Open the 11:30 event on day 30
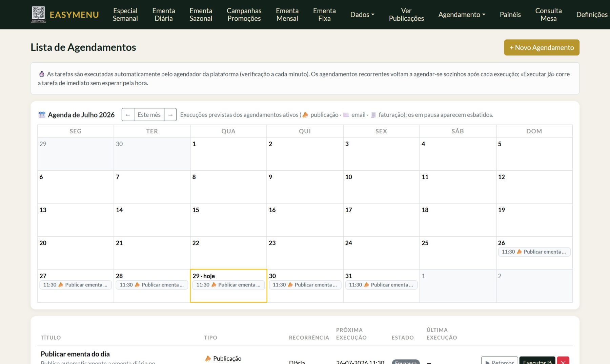Viewport: 610px width, 364px height. 305,285
